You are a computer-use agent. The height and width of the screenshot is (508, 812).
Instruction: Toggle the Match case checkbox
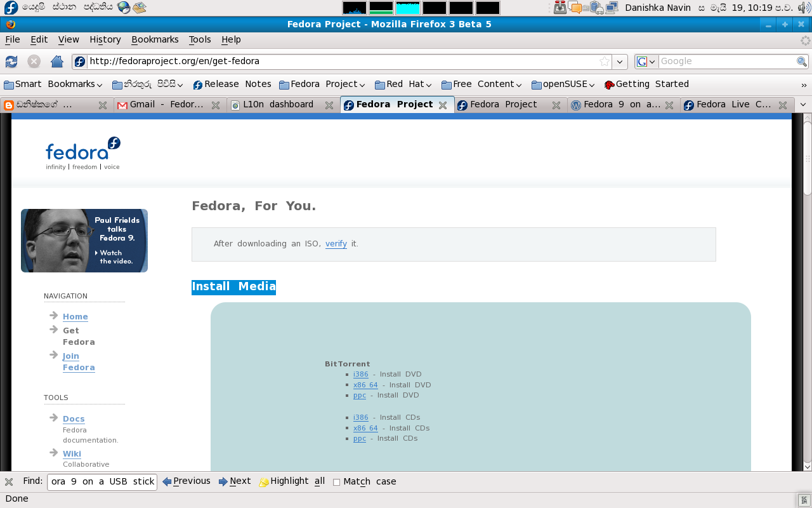point(337,482)
